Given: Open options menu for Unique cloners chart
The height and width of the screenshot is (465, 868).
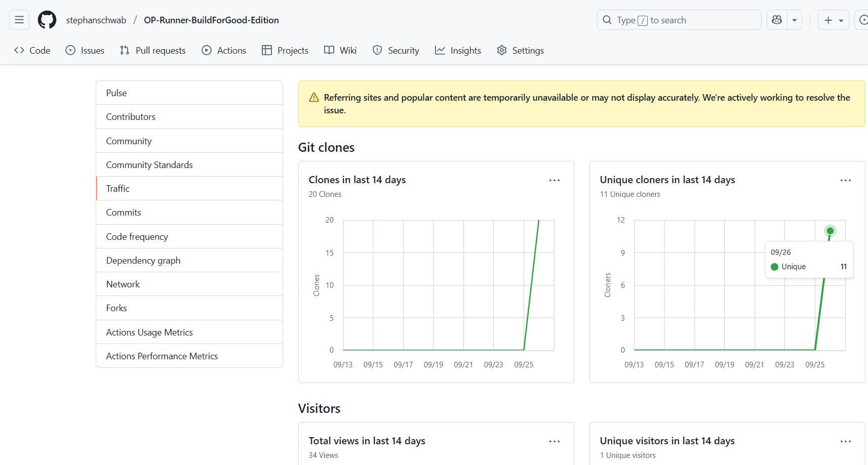Looking at the screenshot, I should 845,181.
